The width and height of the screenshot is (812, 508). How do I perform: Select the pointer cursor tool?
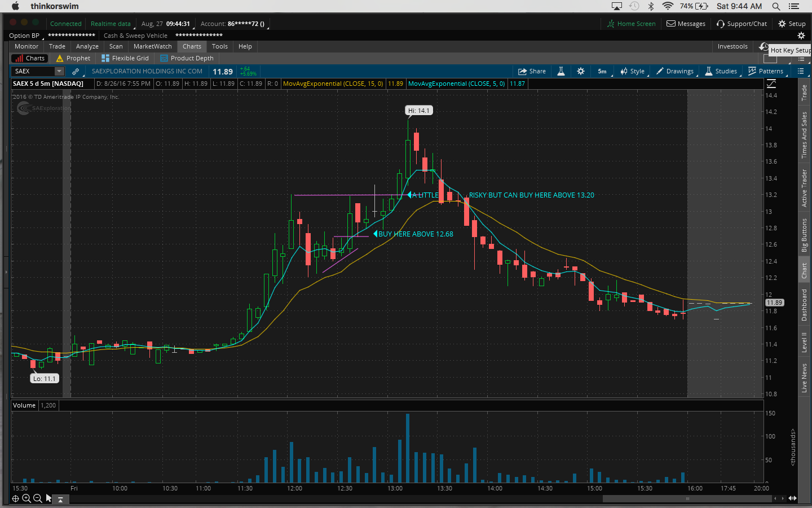pyautogui.click(x=48, y=498)
